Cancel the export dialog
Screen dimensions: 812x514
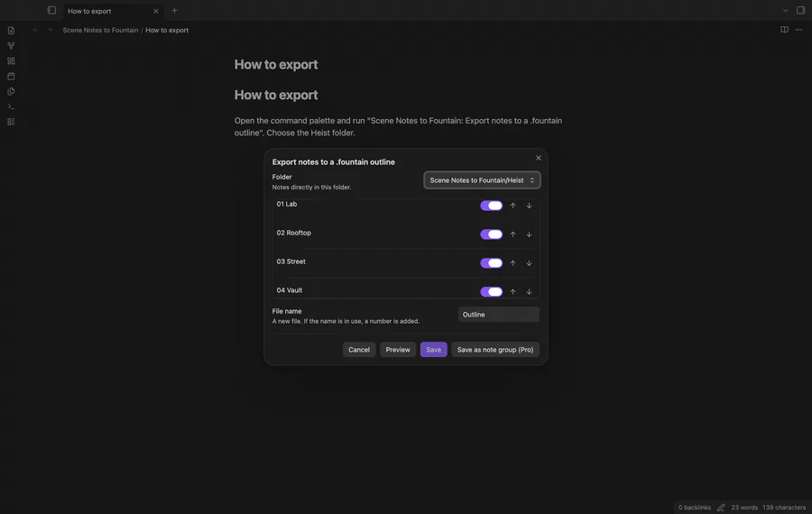click(359, 349)
